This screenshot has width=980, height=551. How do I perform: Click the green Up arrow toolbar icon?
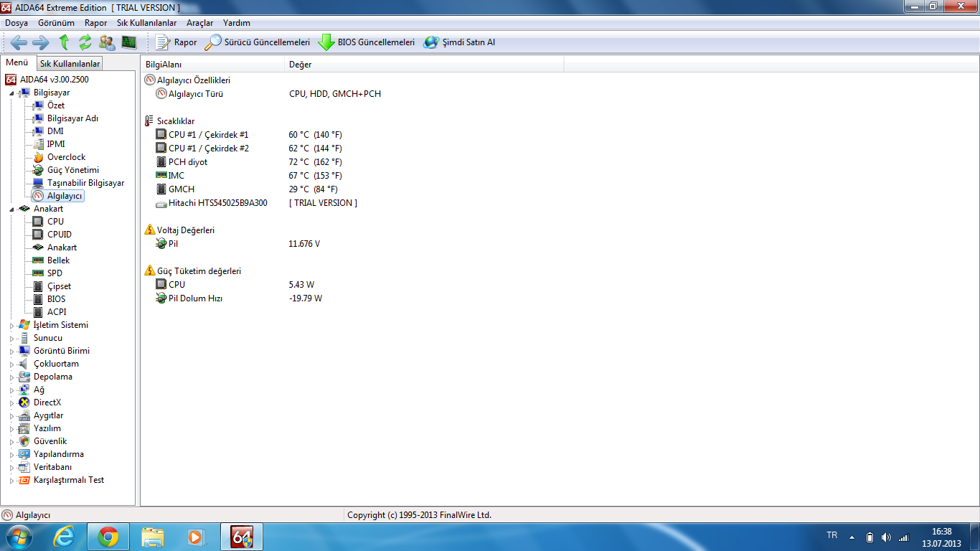click(64, 42)
